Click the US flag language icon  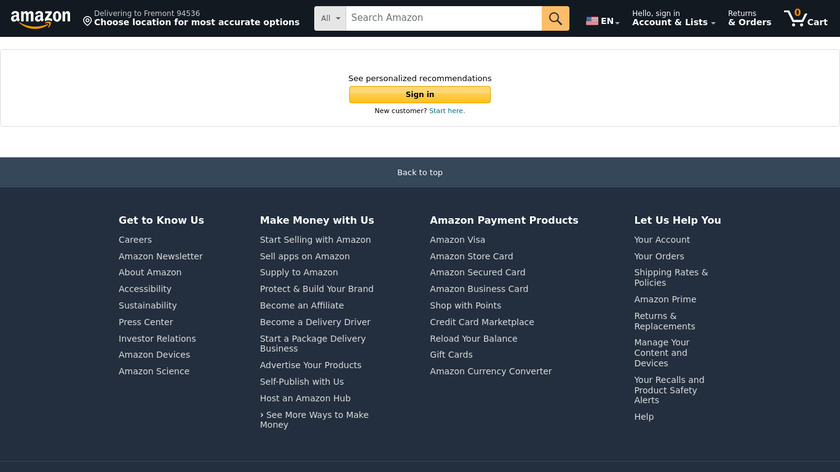(592, 21)
